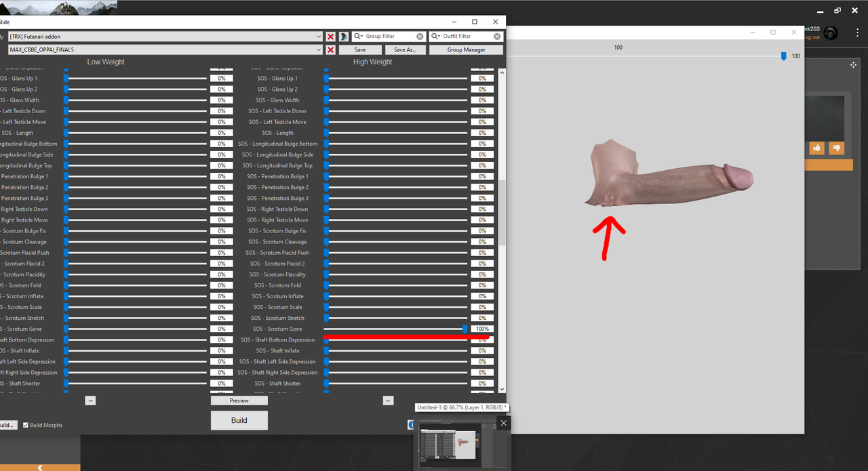
Task: Click the Low Weight column heading
Action: click(106, 62)
